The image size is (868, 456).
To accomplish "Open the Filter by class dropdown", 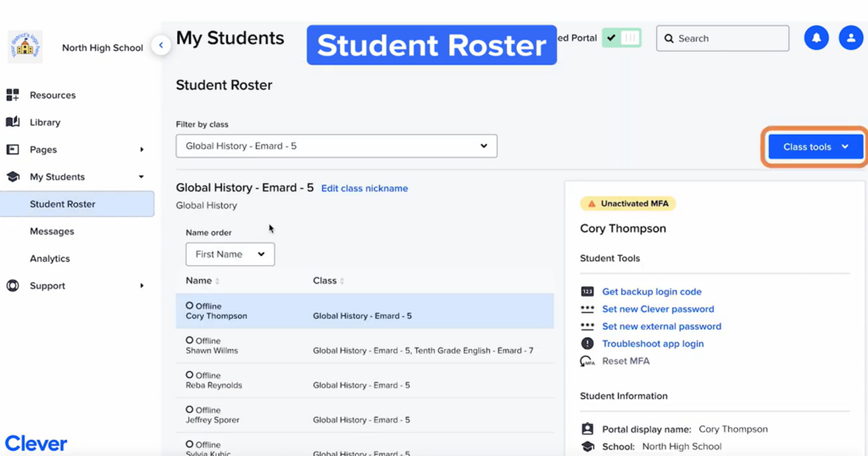I will 336,146.
